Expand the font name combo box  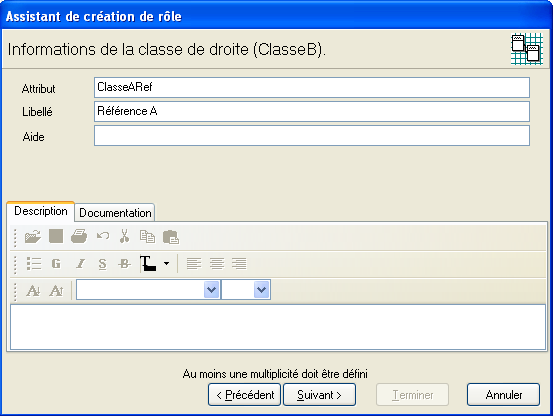point(212,290)
